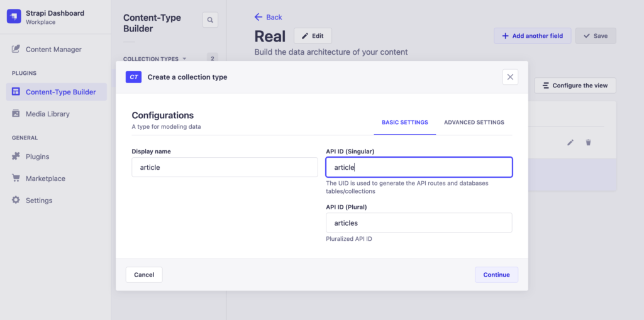Focus the API ID (Plural) field
Image resolution: width=644 pixels, height=320 pixels.
click(x=418, y=223)
